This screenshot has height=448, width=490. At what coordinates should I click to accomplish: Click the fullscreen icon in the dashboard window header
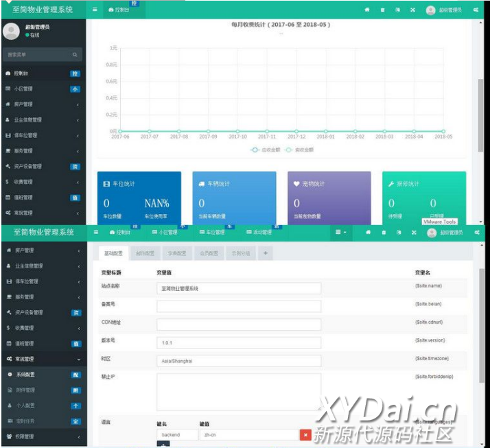[x=413, y=10]
